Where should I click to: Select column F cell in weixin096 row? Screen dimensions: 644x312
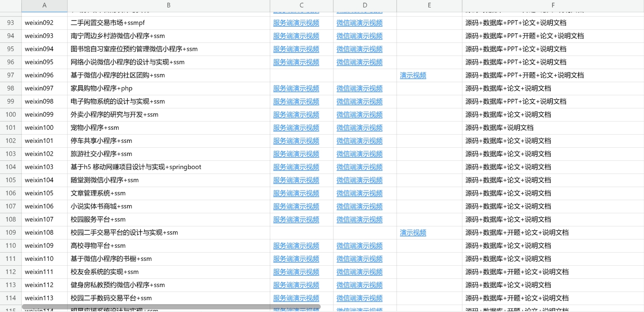553,75
